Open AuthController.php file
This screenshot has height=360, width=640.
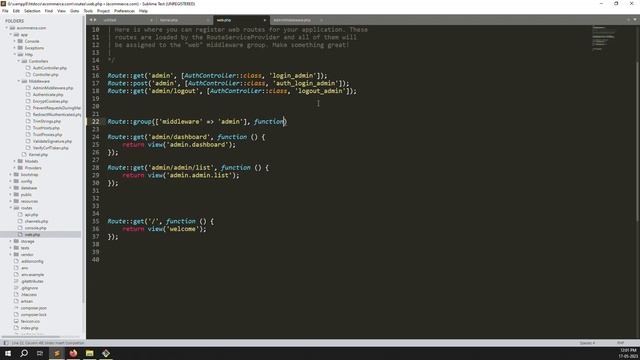pyautogui.click(x=50, y=68)
